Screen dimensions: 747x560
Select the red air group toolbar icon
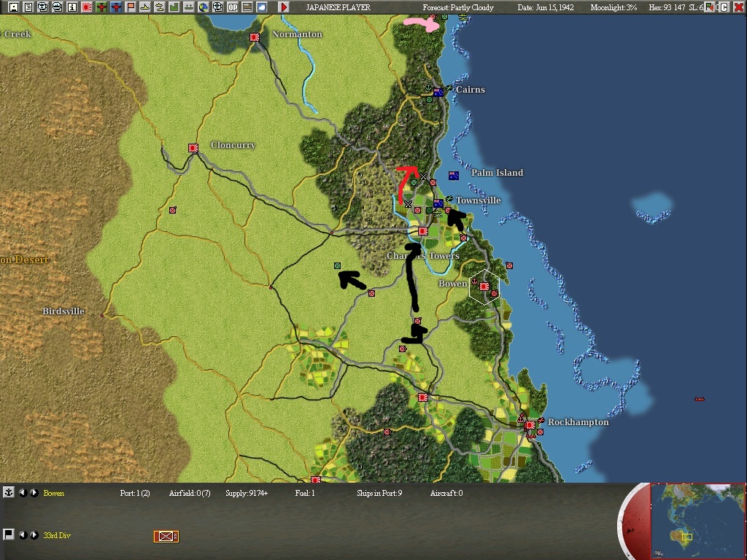(x=102, y=7)
